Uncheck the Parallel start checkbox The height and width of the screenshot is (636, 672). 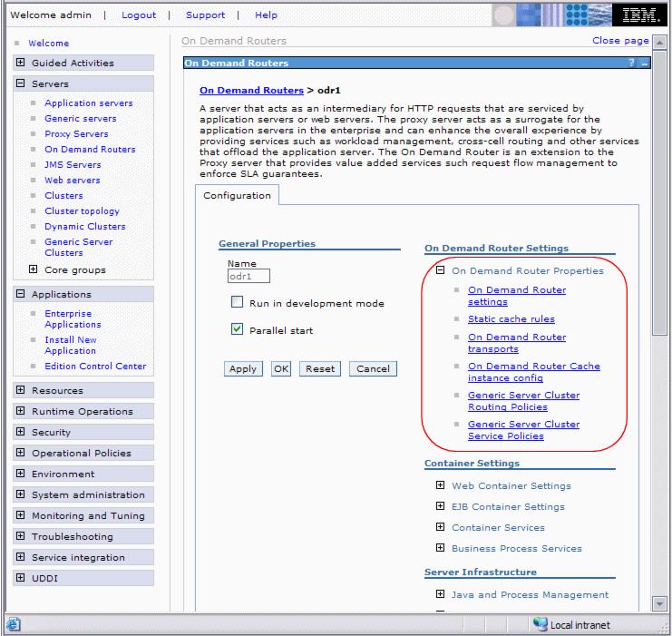(x=237, y=329)
